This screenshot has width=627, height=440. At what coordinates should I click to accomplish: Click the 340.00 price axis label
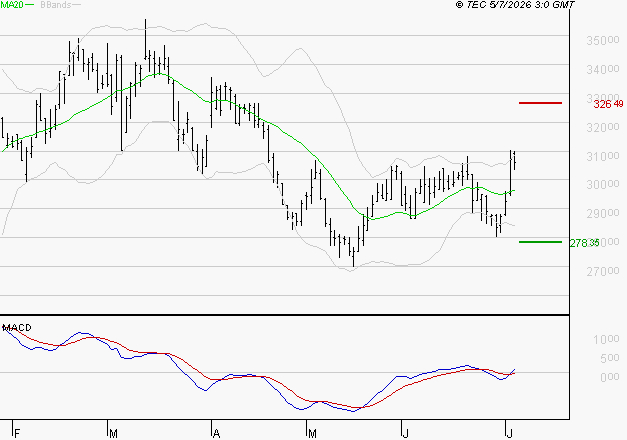(603, 69)
